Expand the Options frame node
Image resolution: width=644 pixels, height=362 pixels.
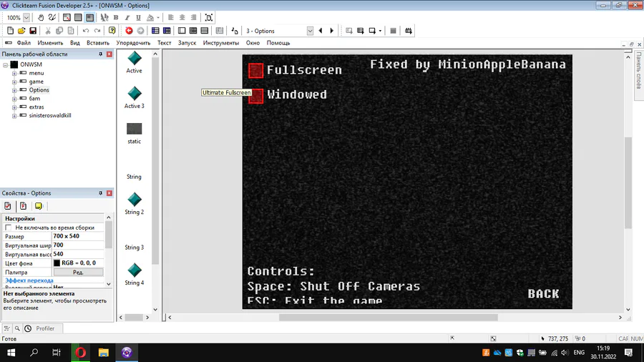pyautogui.click(x=14, y=90)
